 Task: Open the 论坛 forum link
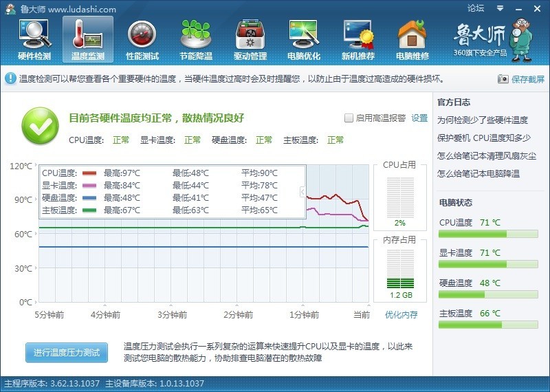click(475, 8)
